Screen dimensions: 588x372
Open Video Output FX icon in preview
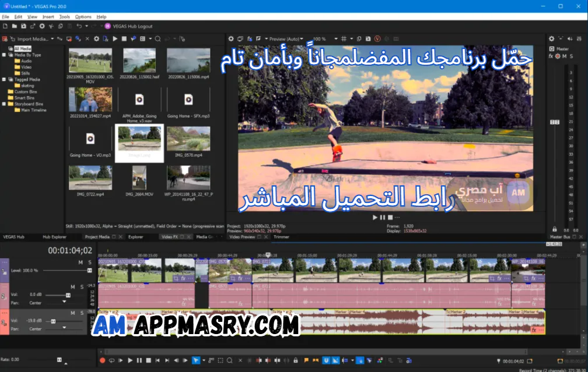click(250, 38)
